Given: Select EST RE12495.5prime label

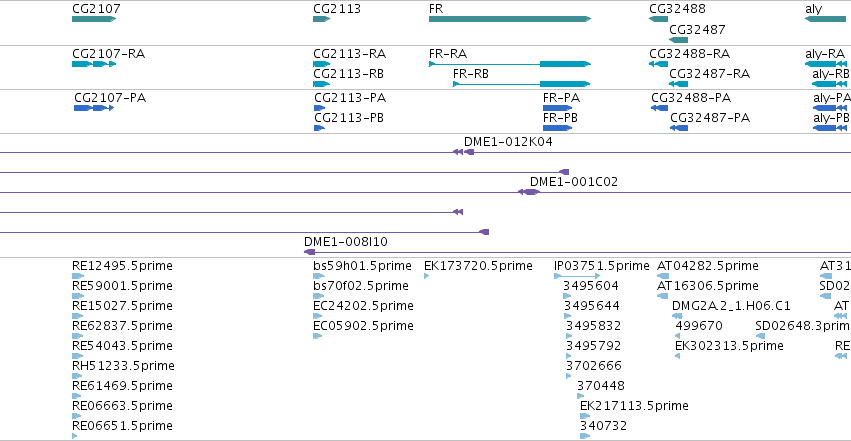Looking at the screenshot, I should point(122,266).
